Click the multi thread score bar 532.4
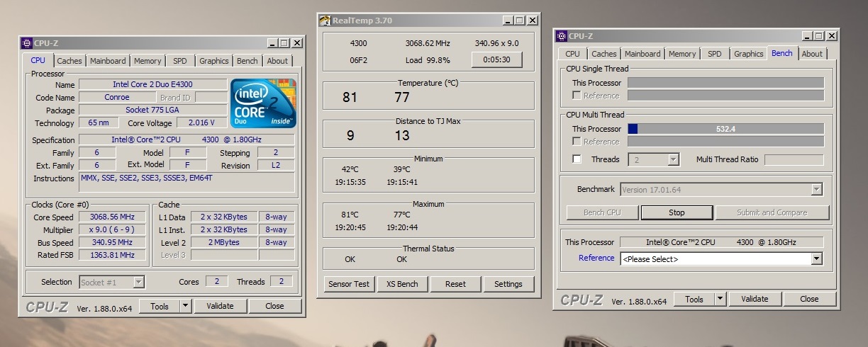 click(725, 129)
